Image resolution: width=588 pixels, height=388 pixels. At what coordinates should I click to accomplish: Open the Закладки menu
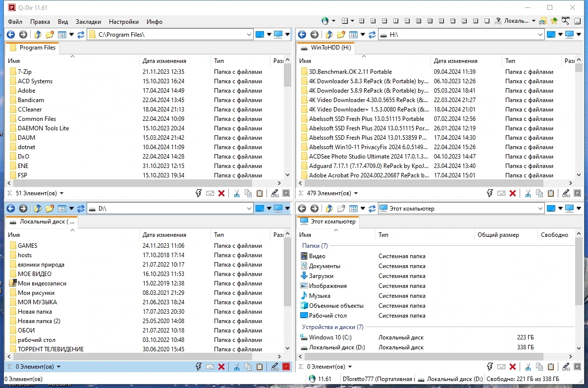(88, 22)
